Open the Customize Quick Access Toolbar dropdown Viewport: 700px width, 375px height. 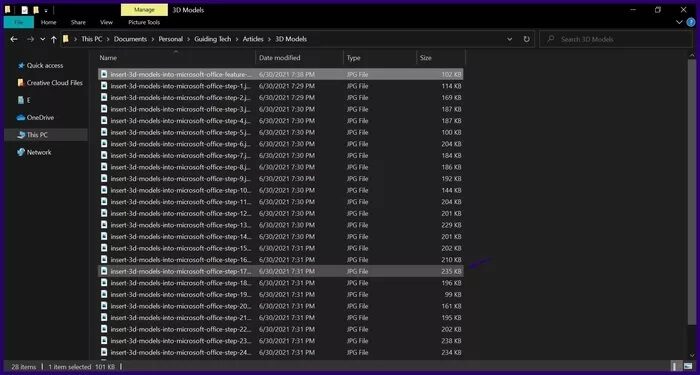coord(46,10)
